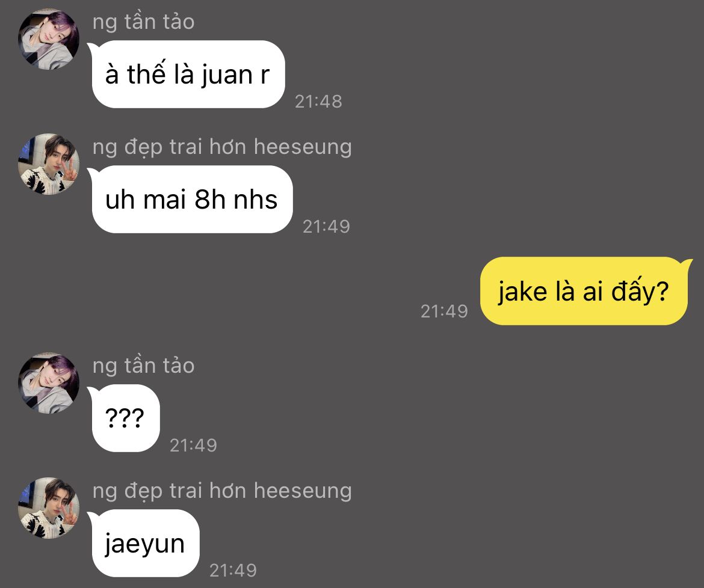Tap 'ng đẹp trai hơn heeseung' name above 'jaeyun'
This screenshot has height=588, width=704.
click(222, 491)
